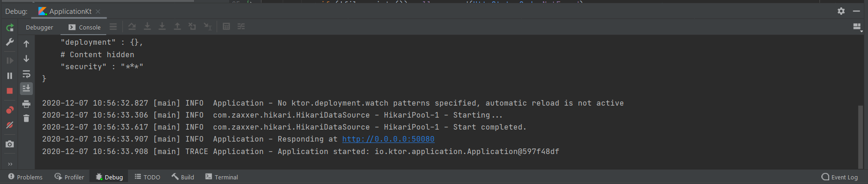Screen dimensions: 868x184
Task: Print the console output
Action: click(x=26, y=104)
